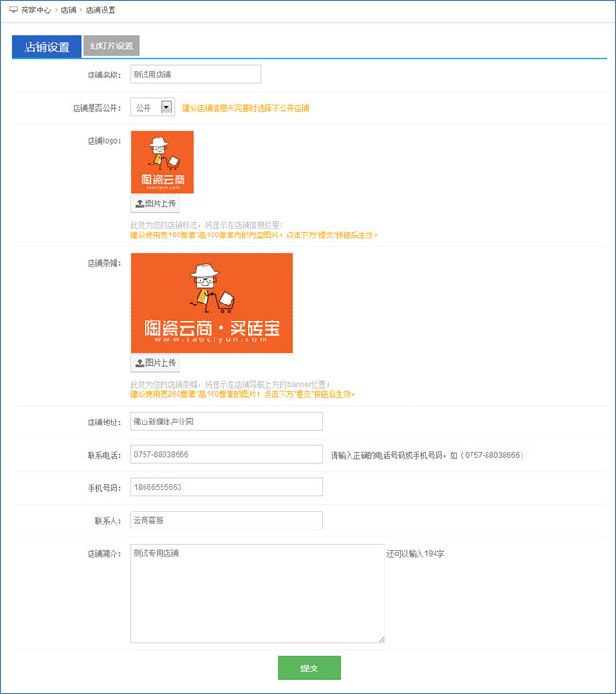Click into the 店铺简介 textarea
616x694 pixels.
point(258,593)
